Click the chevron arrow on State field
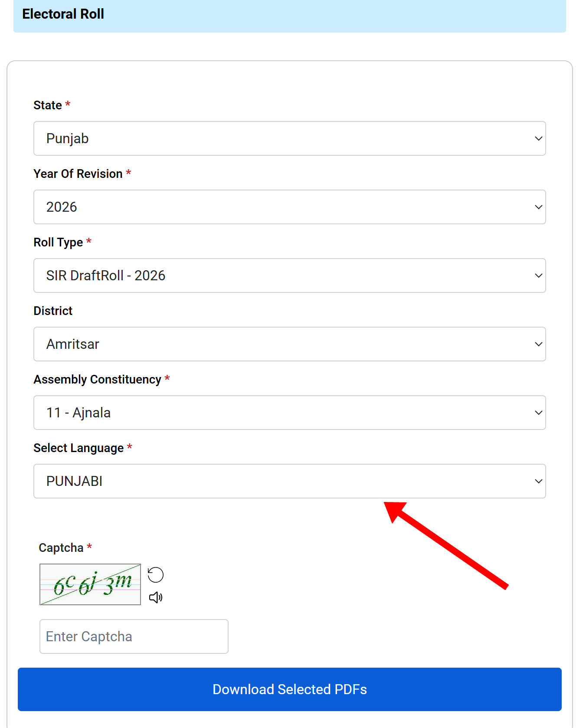The width and height of the screenshot is (586, 728). [x=538, y=139]
